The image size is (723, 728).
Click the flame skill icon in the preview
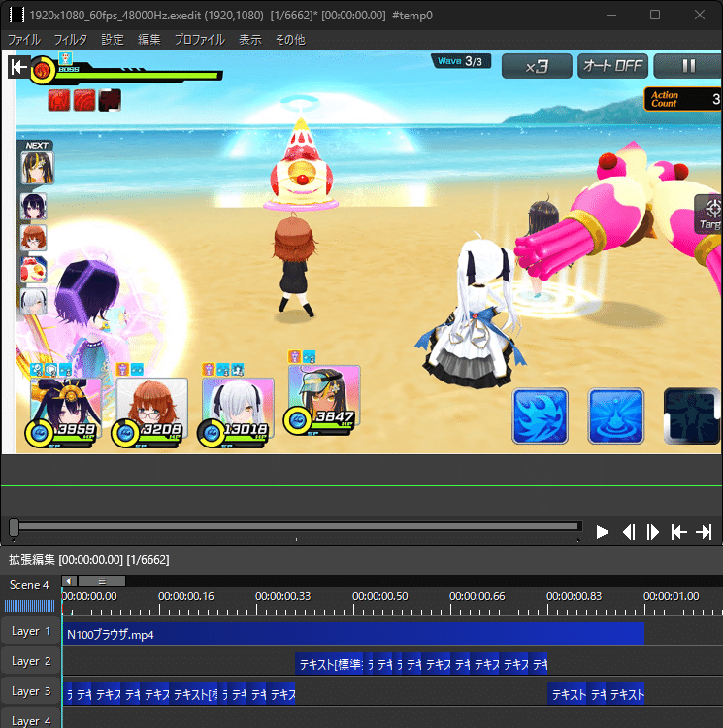coord(540,416)
